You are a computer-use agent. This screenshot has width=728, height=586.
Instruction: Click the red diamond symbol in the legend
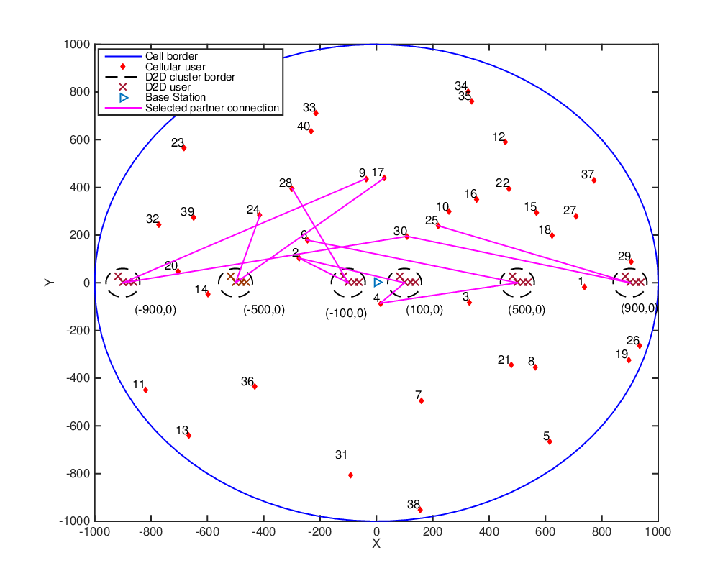122,67
